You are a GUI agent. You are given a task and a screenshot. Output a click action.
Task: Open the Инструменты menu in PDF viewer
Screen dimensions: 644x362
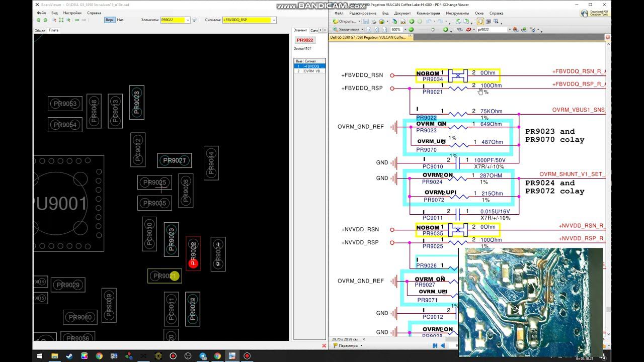(x=457, y=13)
